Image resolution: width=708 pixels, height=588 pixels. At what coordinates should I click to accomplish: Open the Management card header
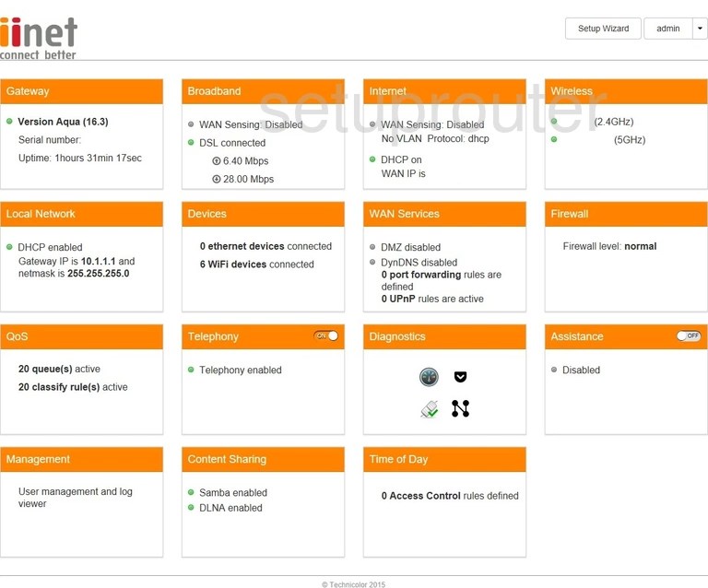pyautogui.click(x=82, y=460)
